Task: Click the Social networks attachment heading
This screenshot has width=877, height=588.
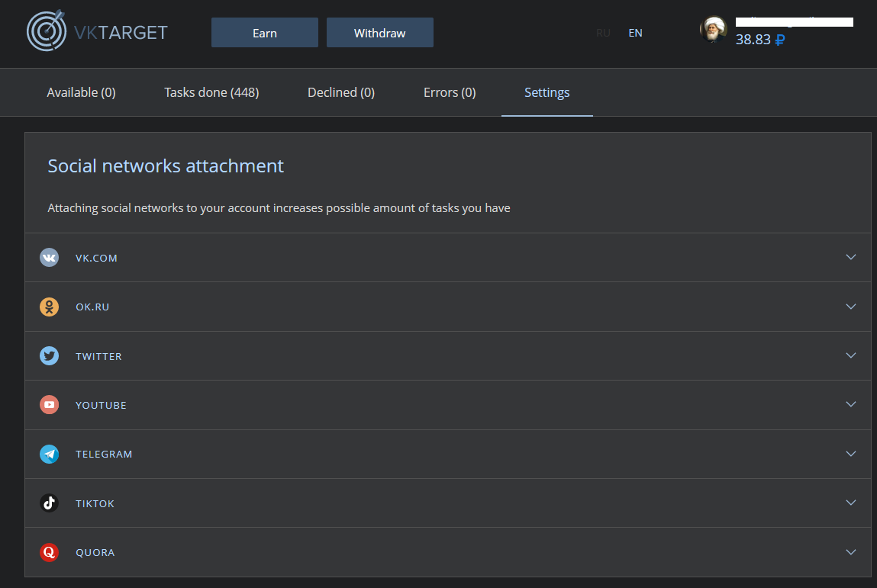Action: 166,166
